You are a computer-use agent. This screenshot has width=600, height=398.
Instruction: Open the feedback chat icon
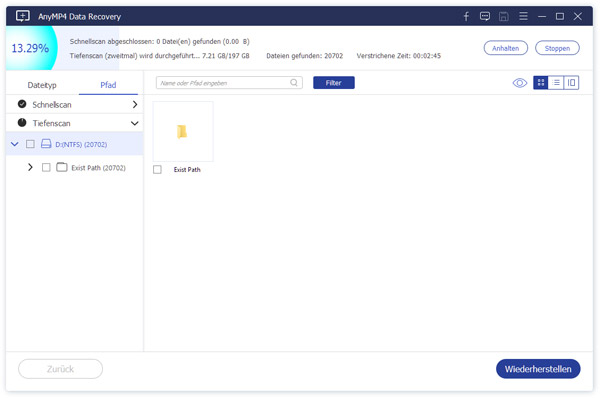pos(485,16)
